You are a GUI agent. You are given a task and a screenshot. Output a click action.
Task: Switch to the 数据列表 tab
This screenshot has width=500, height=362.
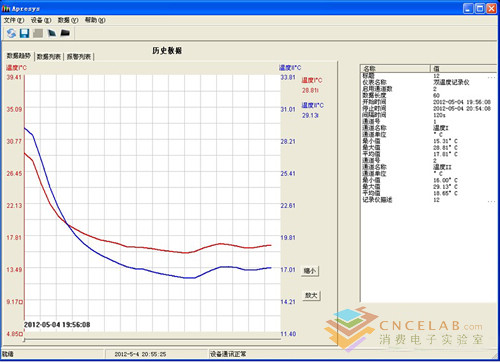point(49,57)
